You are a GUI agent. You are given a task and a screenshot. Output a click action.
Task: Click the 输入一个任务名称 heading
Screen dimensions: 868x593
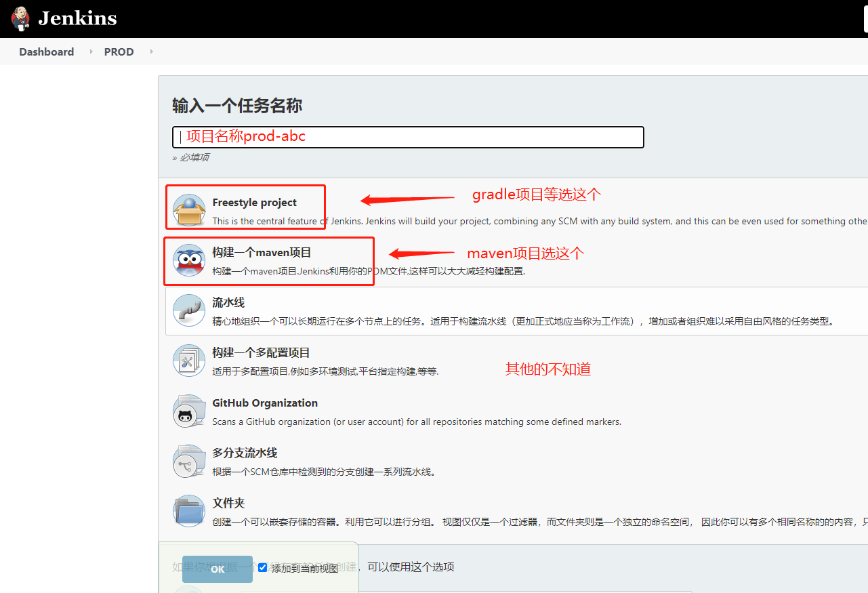237,106
